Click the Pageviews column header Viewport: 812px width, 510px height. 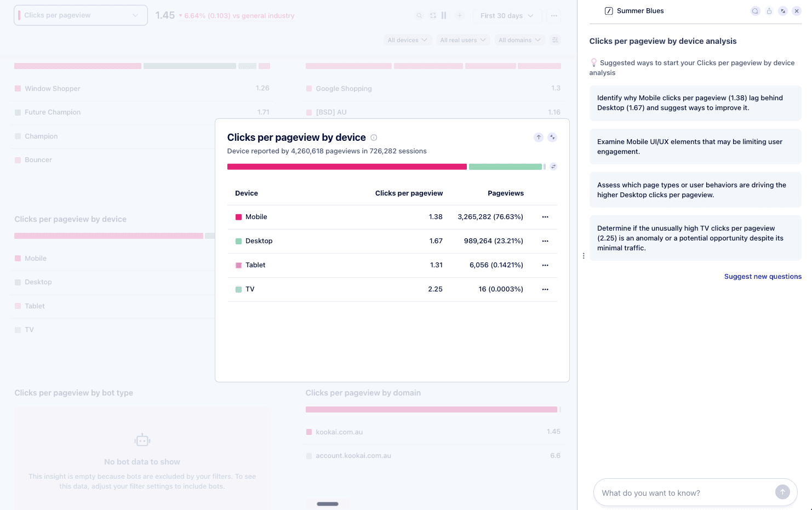[x=506, y=193]
